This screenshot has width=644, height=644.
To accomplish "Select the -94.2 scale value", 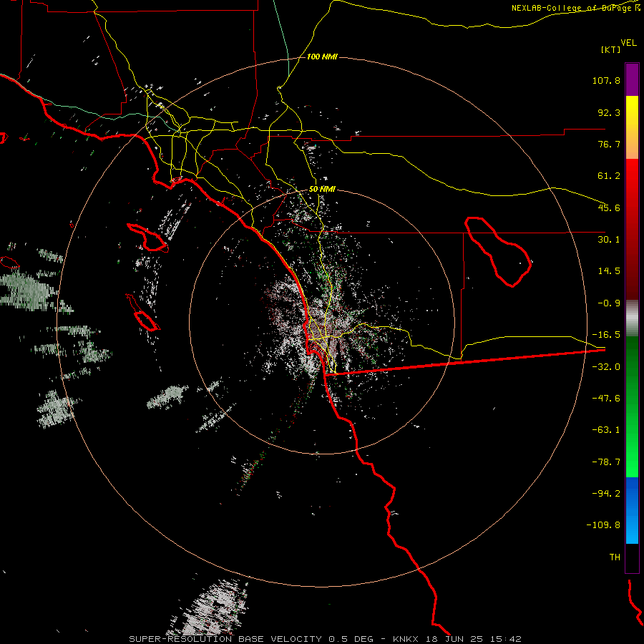I will 606,494.
